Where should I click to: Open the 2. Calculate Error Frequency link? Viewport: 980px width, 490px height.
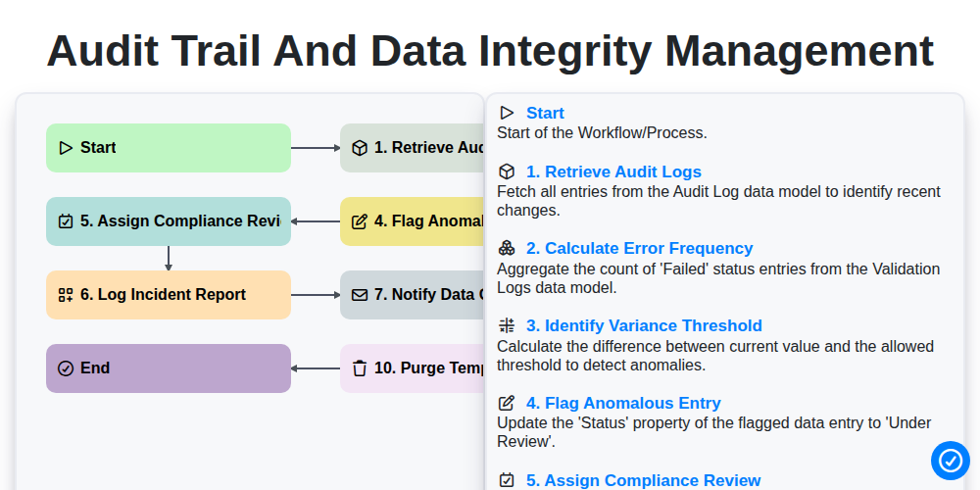pyautogui.click(x=639, y=248)
